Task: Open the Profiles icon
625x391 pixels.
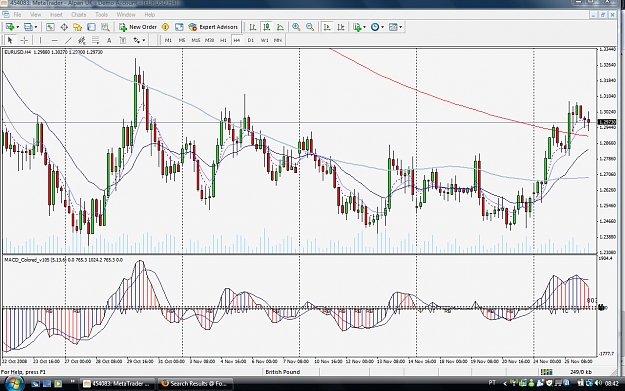Action: click(28, 27)
